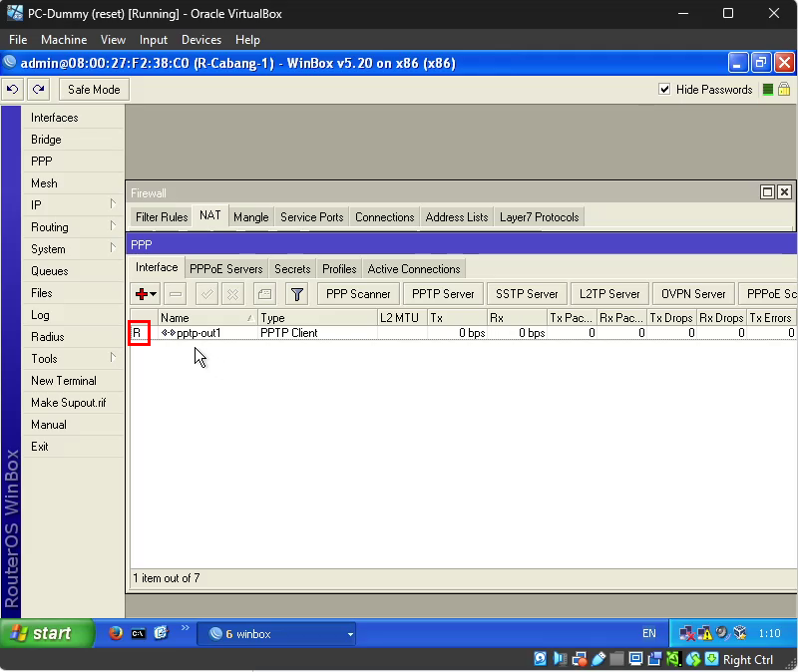Launch Firefox from the quick launch bar

tap(116, 633)
